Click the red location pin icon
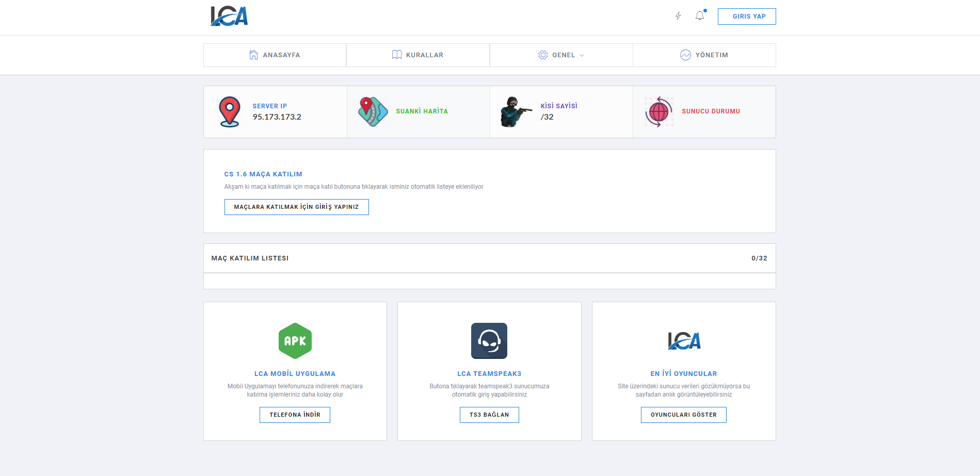 [x=230, y=111]
